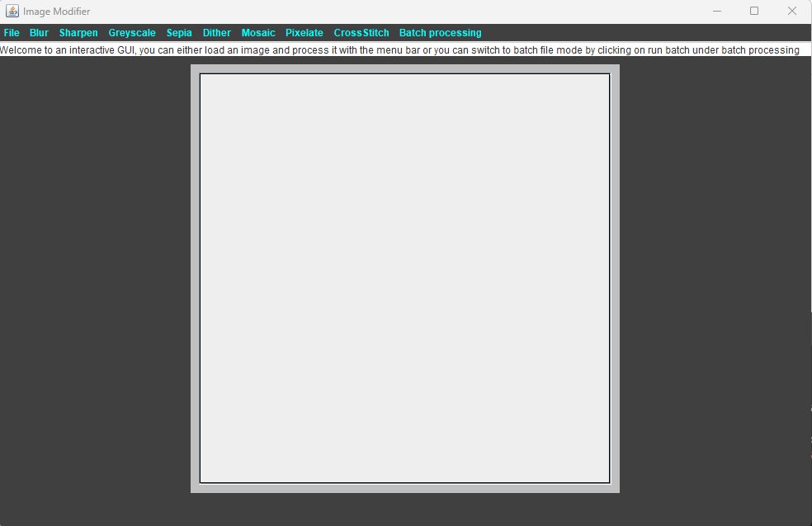This screenshot has height=526, width=812.
Task: Select the Dither menu
Action: (216, 32)
